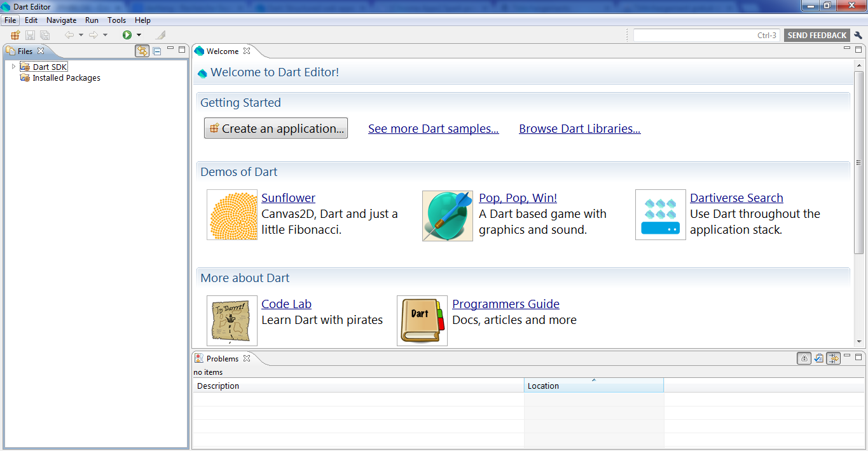Open the File menu
Screen dimensions: 868x451
point(10,20)
